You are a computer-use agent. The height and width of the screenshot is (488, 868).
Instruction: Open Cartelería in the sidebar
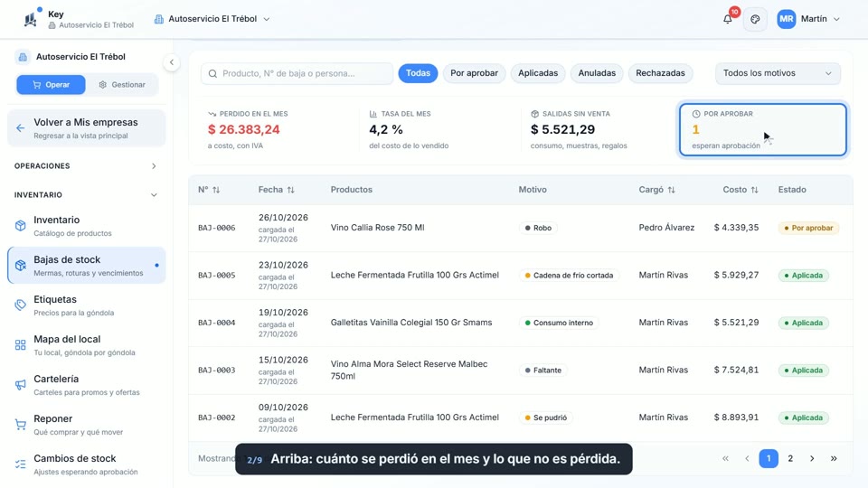coord(87,385)
